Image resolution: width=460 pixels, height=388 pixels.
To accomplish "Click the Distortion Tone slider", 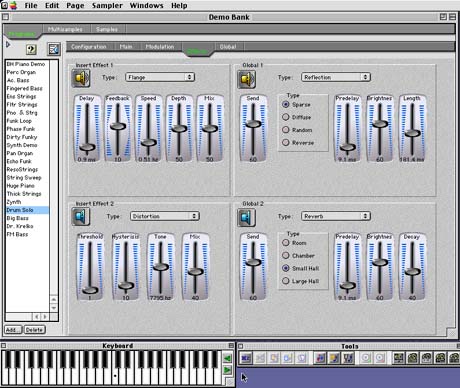I will pyautogui.click(x=160, y=267).
